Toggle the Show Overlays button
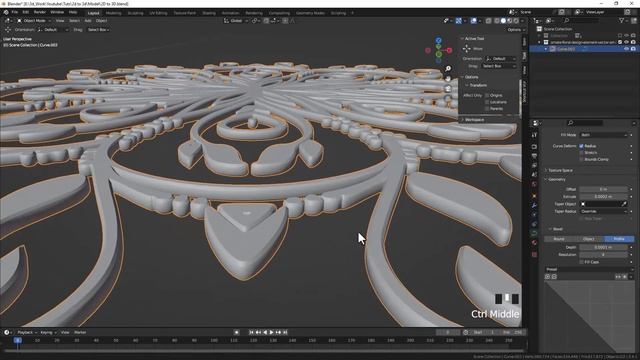The image size is (640, 360). coord(473,20)
